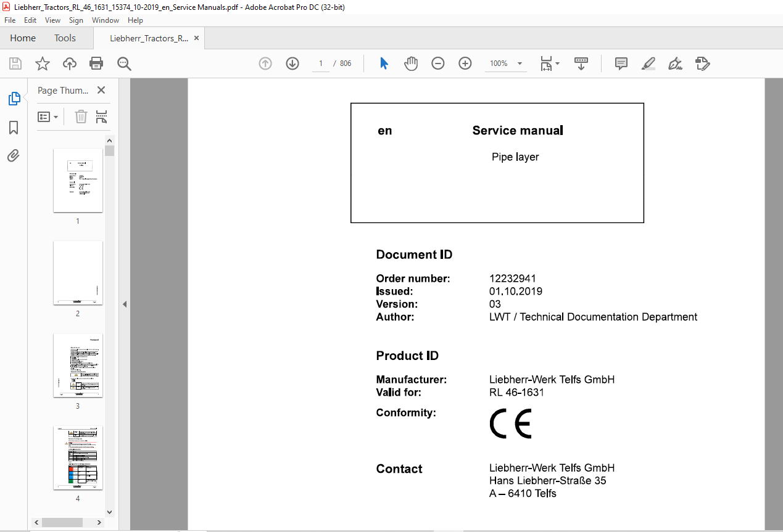The width and height of the screenshot is (783, 532).
Task: Click the scrolling mode keyboard icon
Action: click(x=581, y=63)
